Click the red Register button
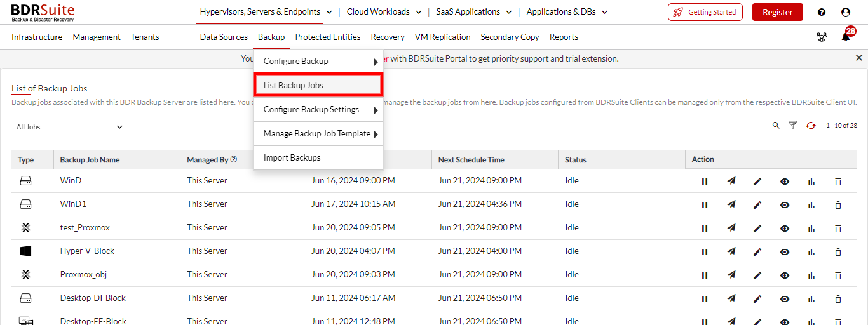 [x=778, y=12]
